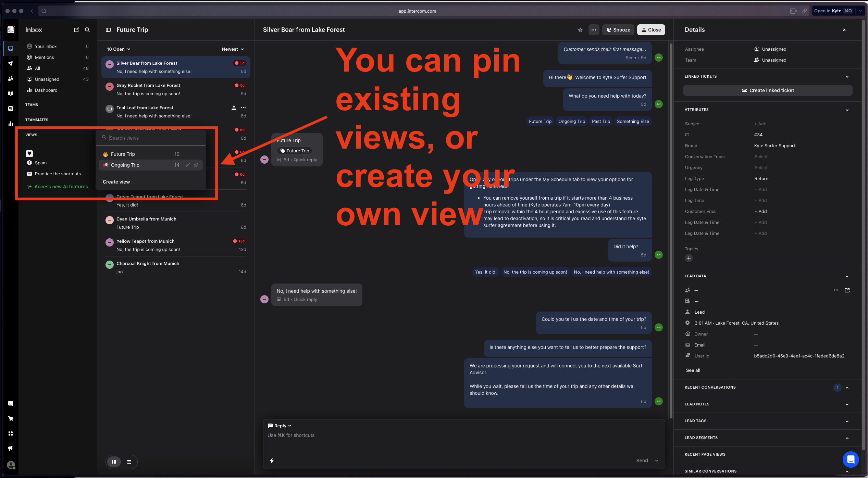Collapse the Linked Tickets section
Image resolution: width=868 pixels, height=478 pixels.
(x=847, y=77)
